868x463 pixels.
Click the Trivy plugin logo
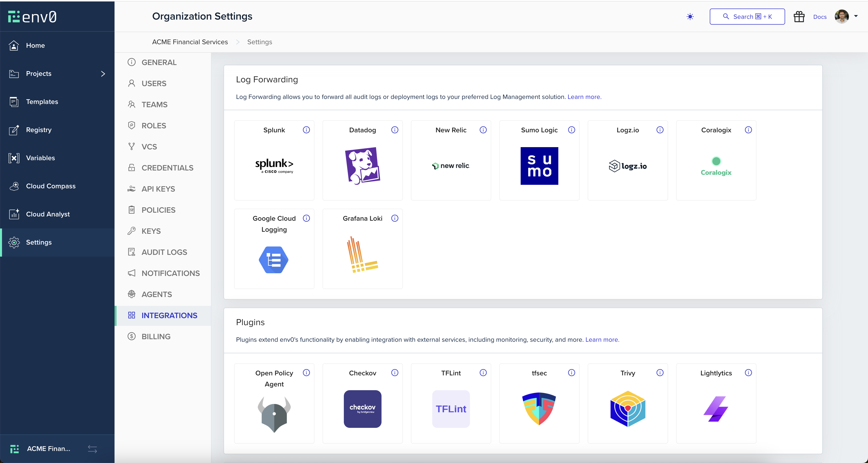[627, 409]
